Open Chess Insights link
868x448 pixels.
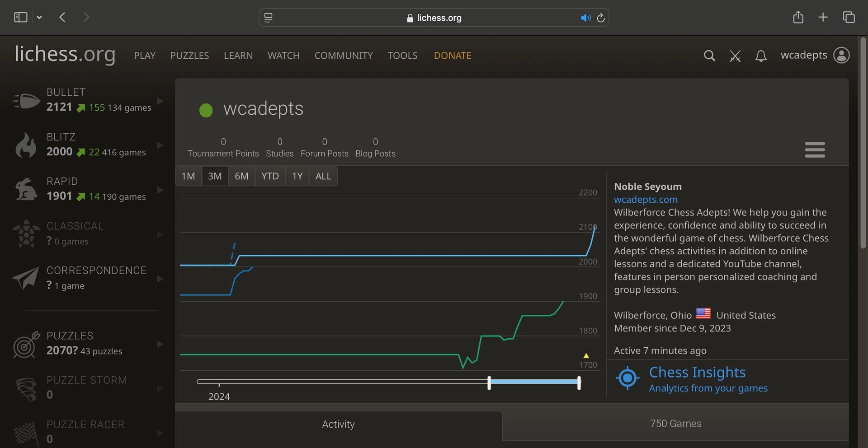(697, 372)
